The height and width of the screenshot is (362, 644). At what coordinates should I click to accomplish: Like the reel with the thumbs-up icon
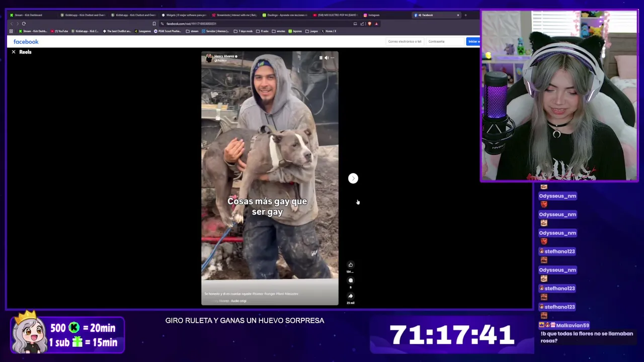pos(351,265)
